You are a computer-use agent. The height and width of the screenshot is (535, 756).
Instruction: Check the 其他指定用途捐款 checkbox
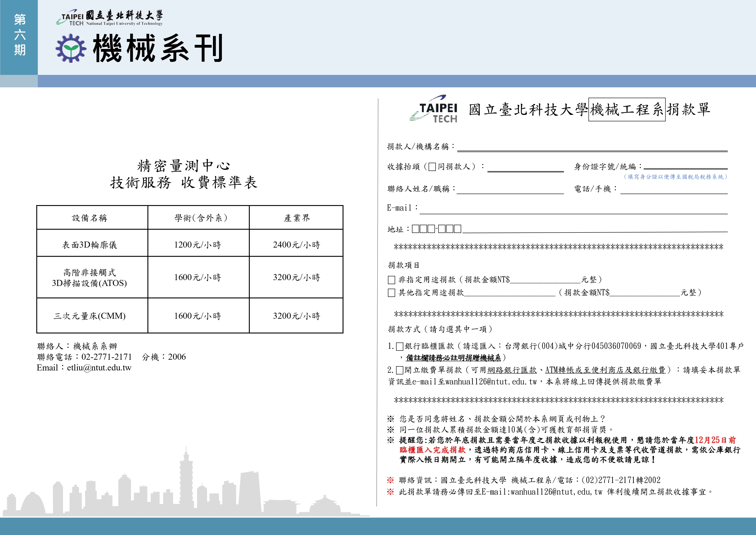(x=392, y=293)
